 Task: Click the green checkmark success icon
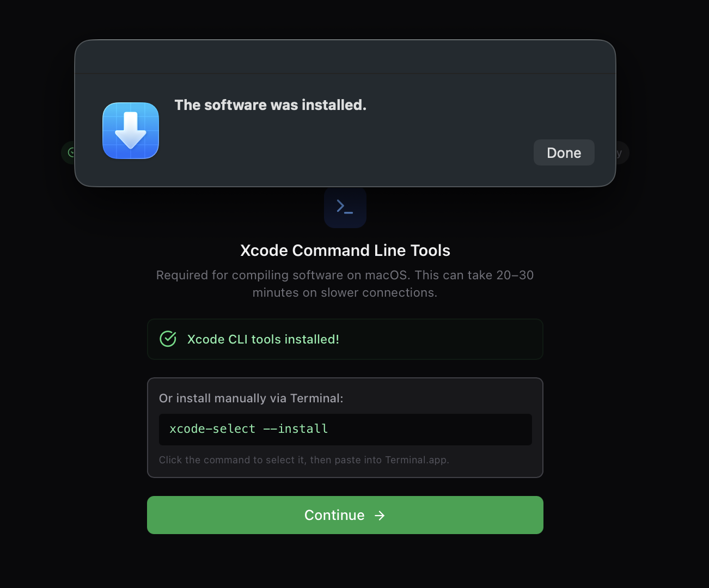pos(168,338)
